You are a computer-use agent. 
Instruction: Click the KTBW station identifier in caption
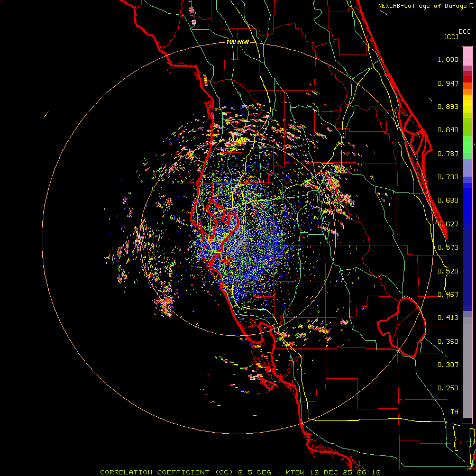tap(295, 472)
